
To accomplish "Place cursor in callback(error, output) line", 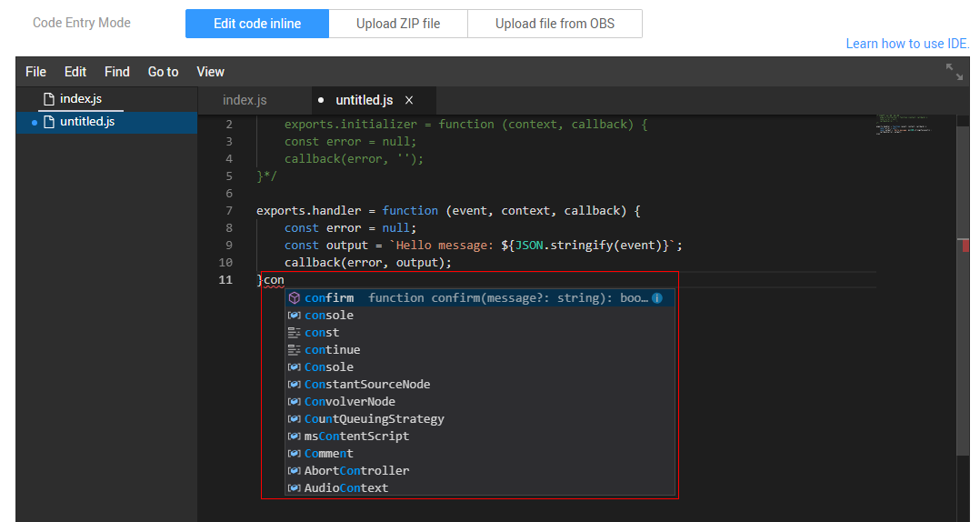I will tap(367, 263).
